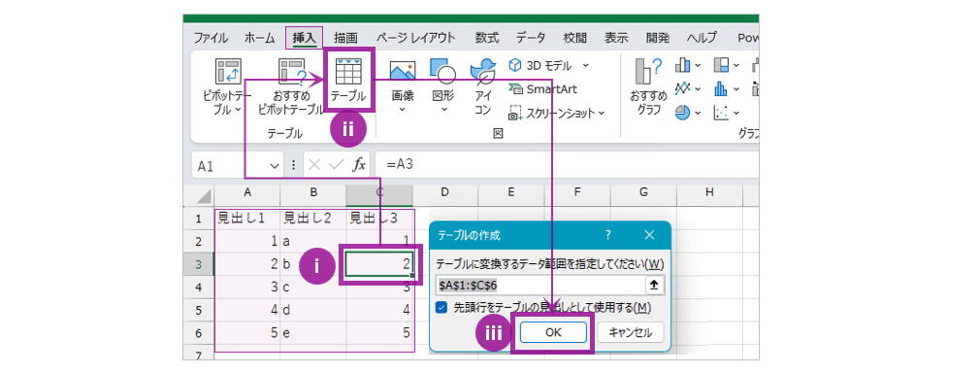Insert SmartArt graphic
This screenshot has height=373, width=980.
(542, 88)
